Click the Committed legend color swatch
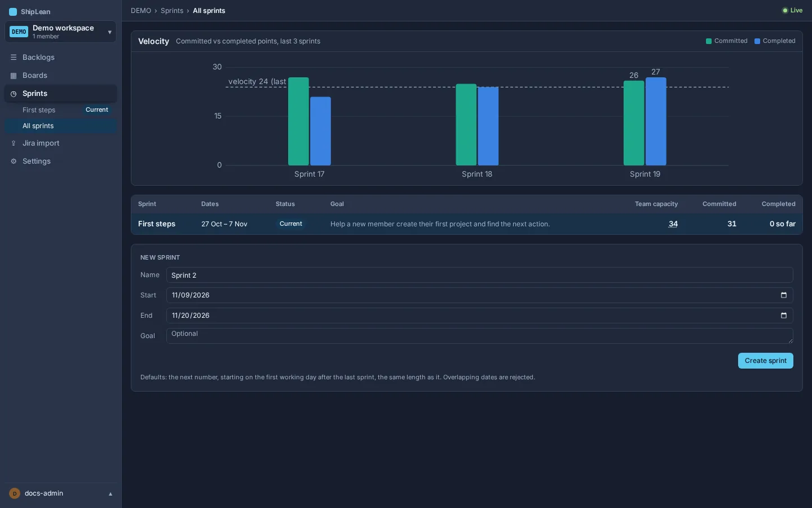Screen dimensions: 812x508 click(709, 41)
